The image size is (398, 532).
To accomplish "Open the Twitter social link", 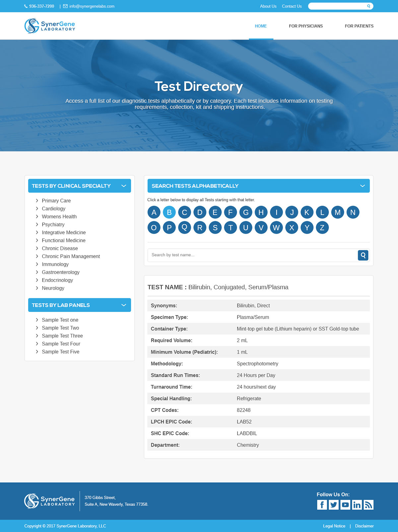I will 334,505.
